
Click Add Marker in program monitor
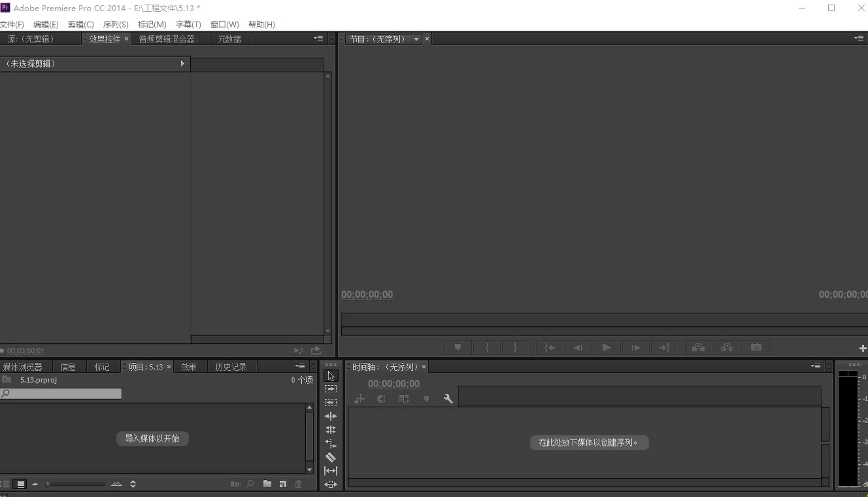pyautogui.click(x=458, y=347)
